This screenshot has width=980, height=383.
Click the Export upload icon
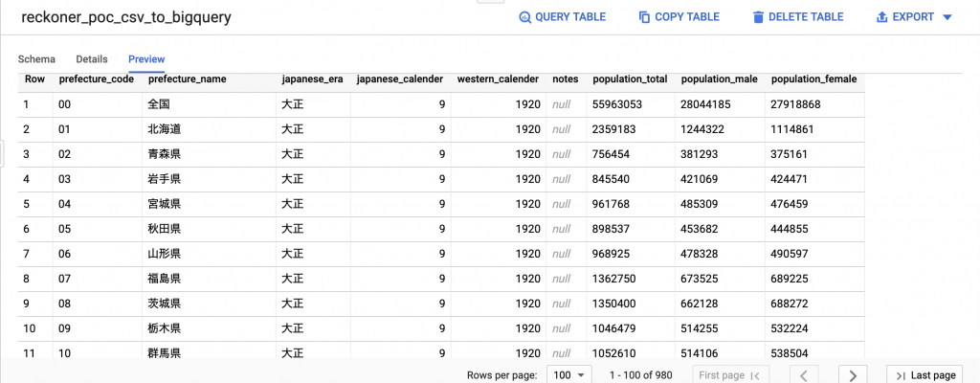coord(881,17)
